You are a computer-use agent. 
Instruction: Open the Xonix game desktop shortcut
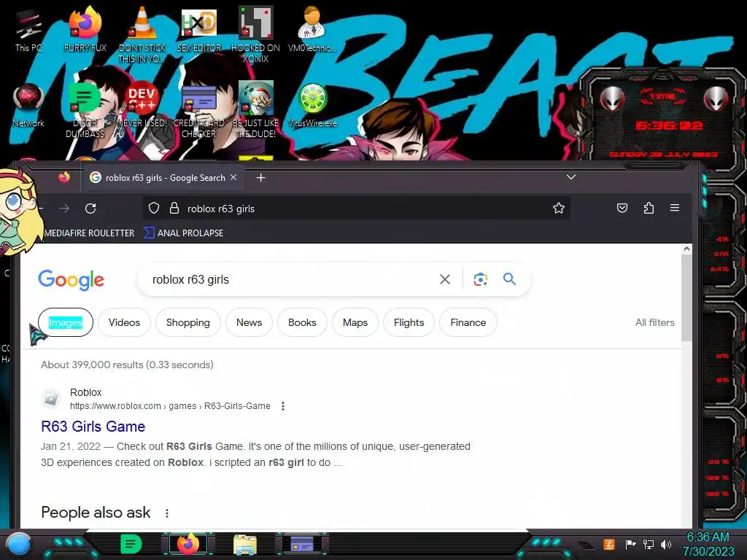[255, 34]
